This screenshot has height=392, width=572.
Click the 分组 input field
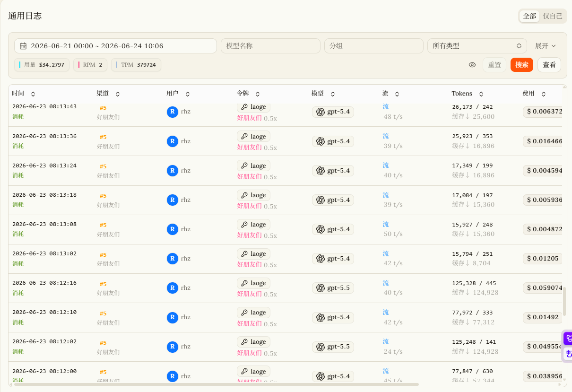[x=373, y=46]
